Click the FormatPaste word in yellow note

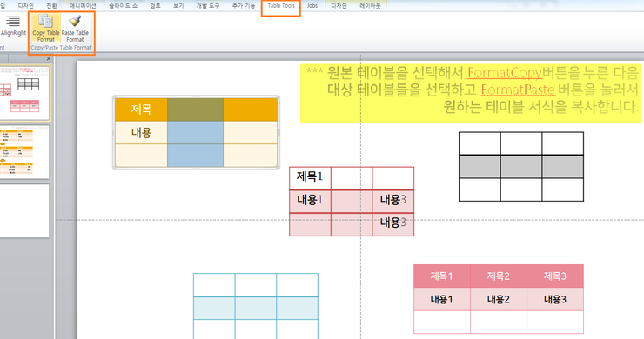518,90
